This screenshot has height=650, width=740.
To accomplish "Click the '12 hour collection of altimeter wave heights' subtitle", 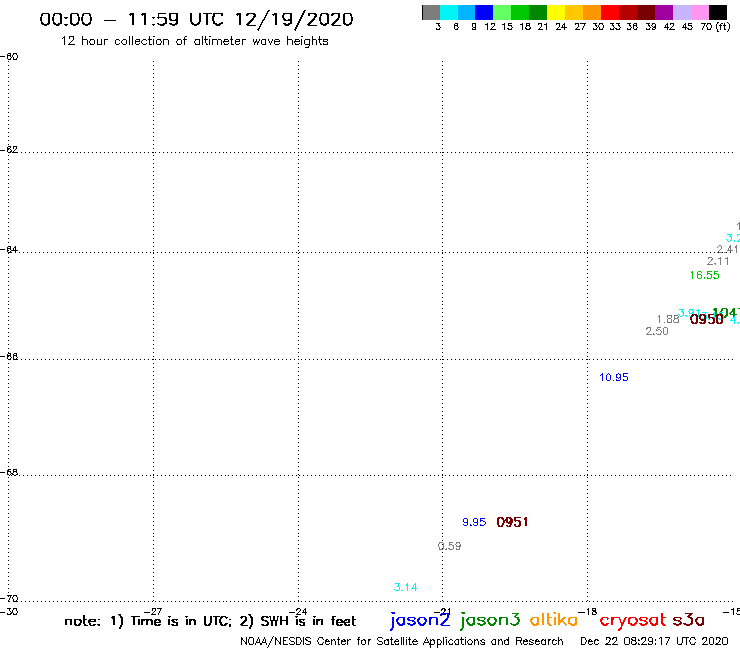I will coord(194,41).
